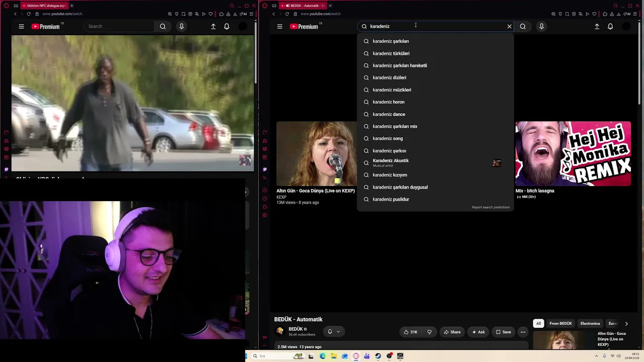Start voice search in the left YouTube window

[182, 26]
